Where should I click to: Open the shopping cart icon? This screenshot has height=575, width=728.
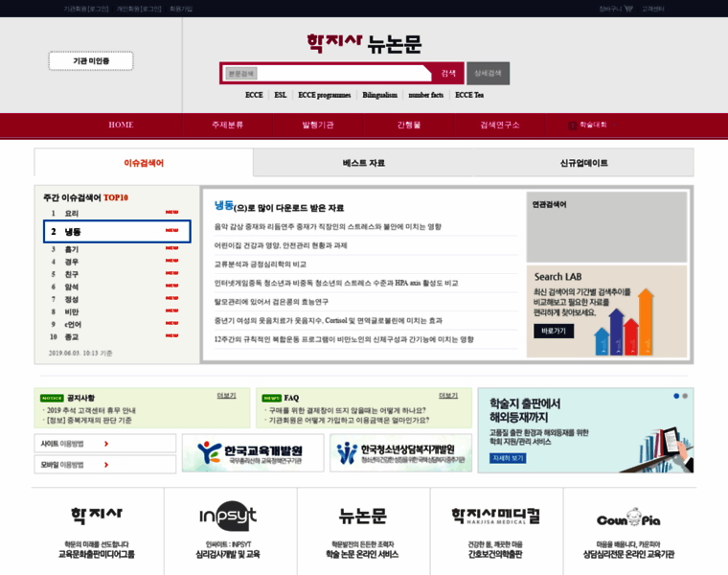628,9
